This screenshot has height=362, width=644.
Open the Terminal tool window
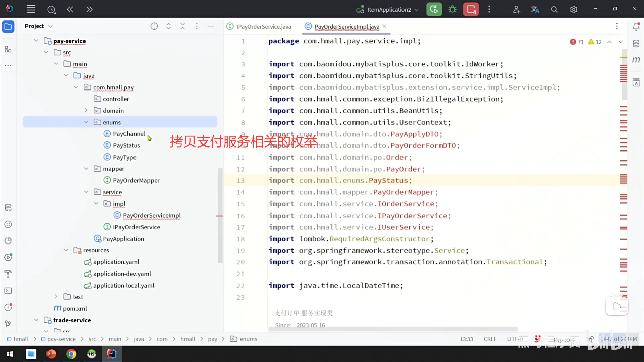[x=8, y=291]
